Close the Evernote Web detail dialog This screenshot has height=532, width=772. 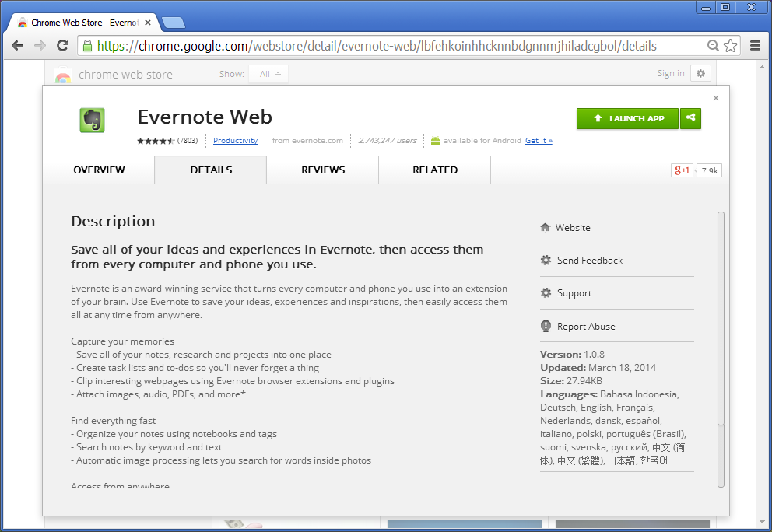coord(716,98)
